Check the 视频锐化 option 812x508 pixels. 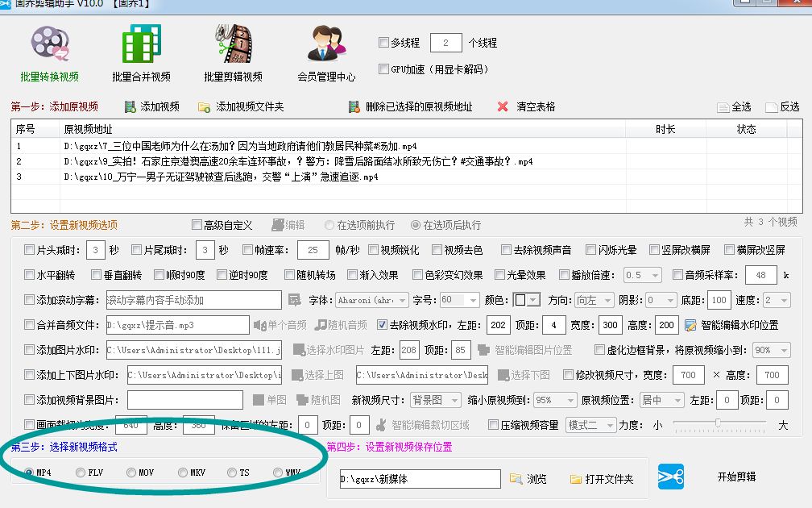tap(374, 250)
